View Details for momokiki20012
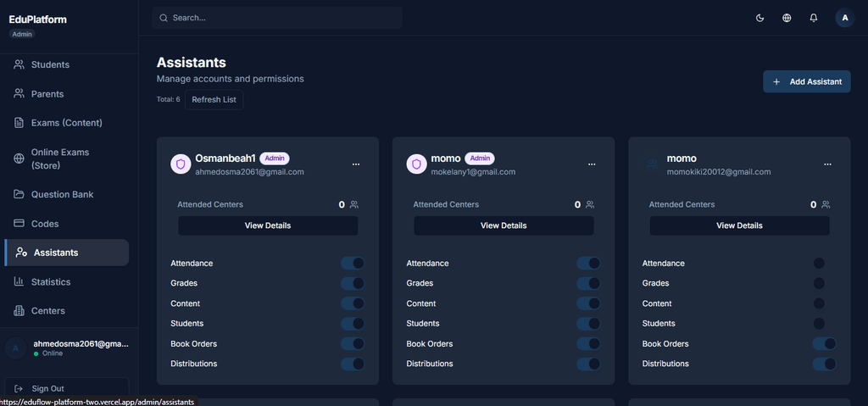 739,225
